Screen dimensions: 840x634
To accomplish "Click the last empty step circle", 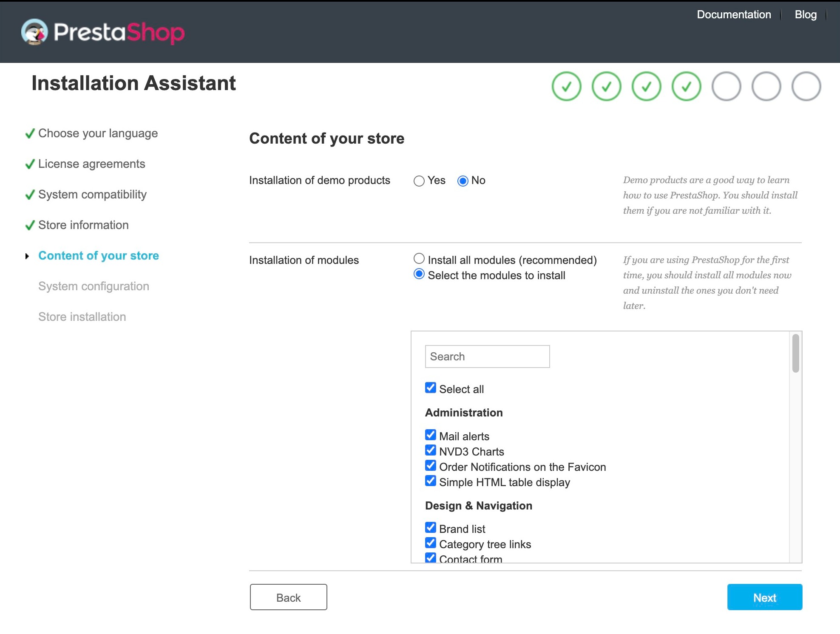I will coord(806,86).
